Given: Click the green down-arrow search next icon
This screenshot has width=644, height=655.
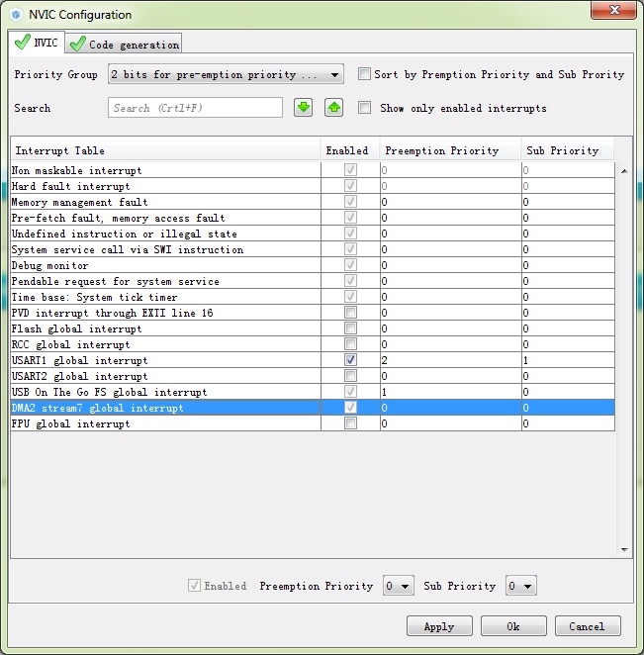Looking at the screenshot, I should (x=304, y=108).
